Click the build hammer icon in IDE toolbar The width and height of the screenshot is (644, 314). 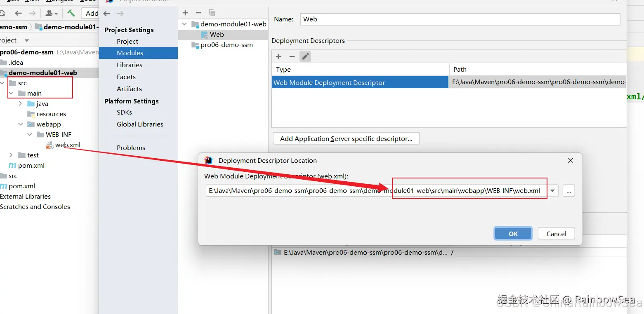click(71, 13)
